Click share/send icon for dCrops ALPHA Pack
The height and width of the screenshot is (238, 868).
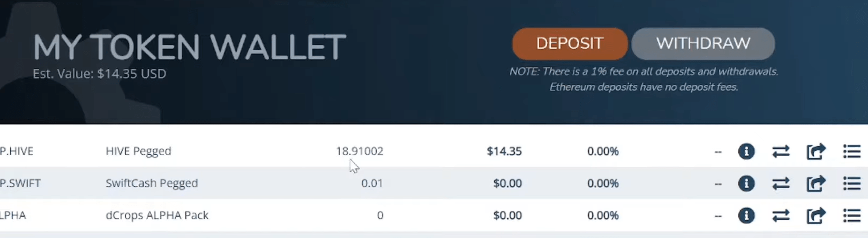(816, 216)
